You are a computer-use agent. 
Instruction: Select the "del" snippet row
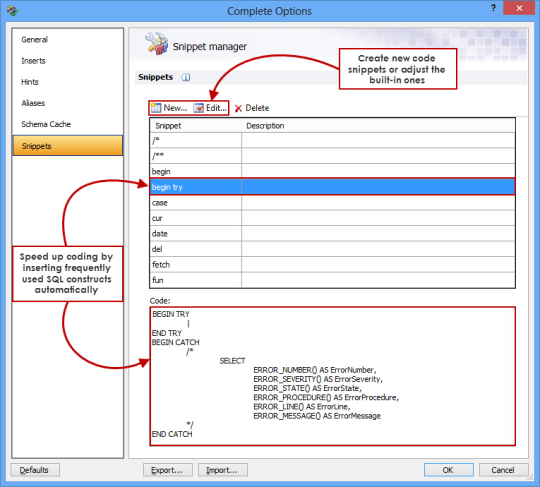[333, 249]
